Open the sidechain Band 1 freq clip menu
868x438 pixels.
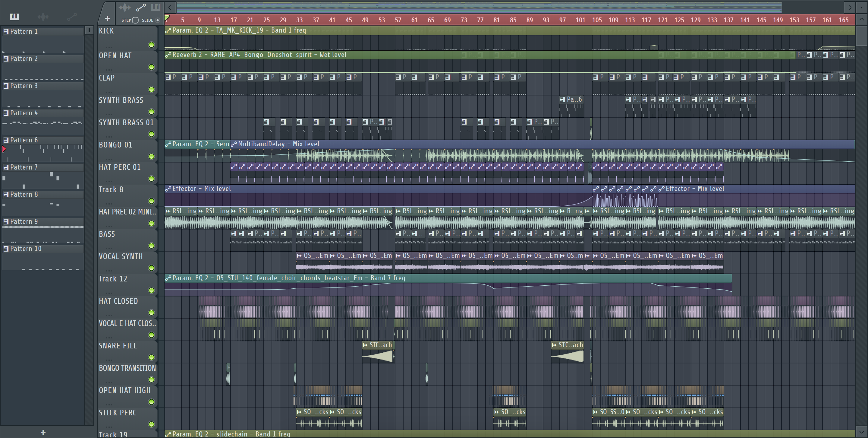point(168,434)
